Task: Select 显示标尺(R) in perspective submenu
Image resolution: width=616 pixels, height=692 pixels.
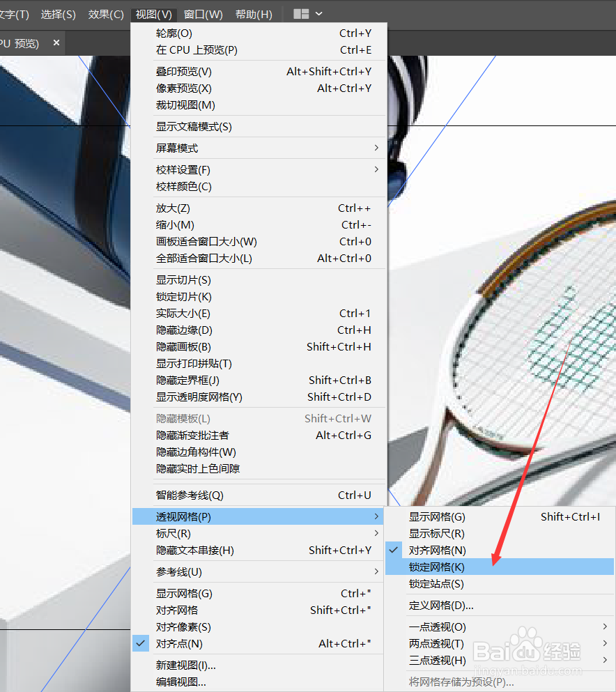Action: [x=500, y=534]
